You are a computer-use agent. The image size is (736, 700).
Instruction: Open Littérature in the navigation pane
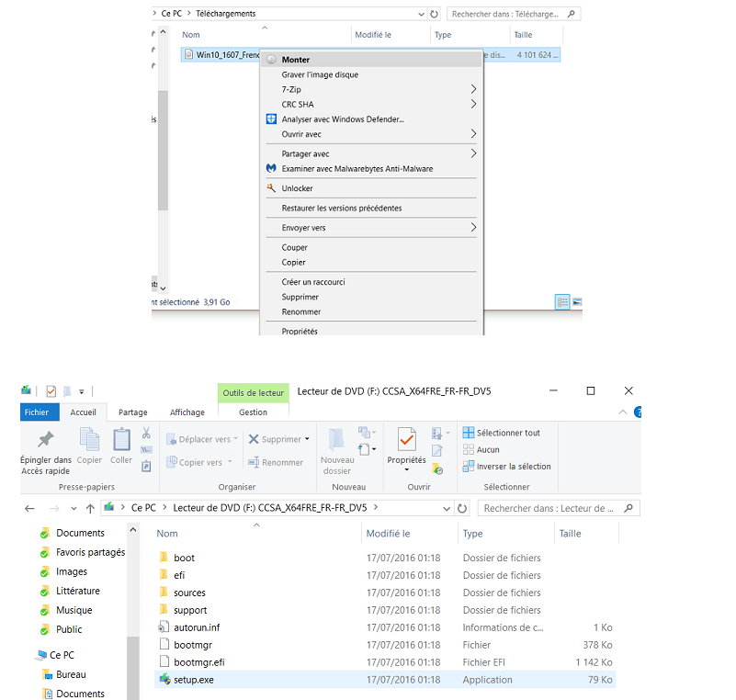point(78,591)
